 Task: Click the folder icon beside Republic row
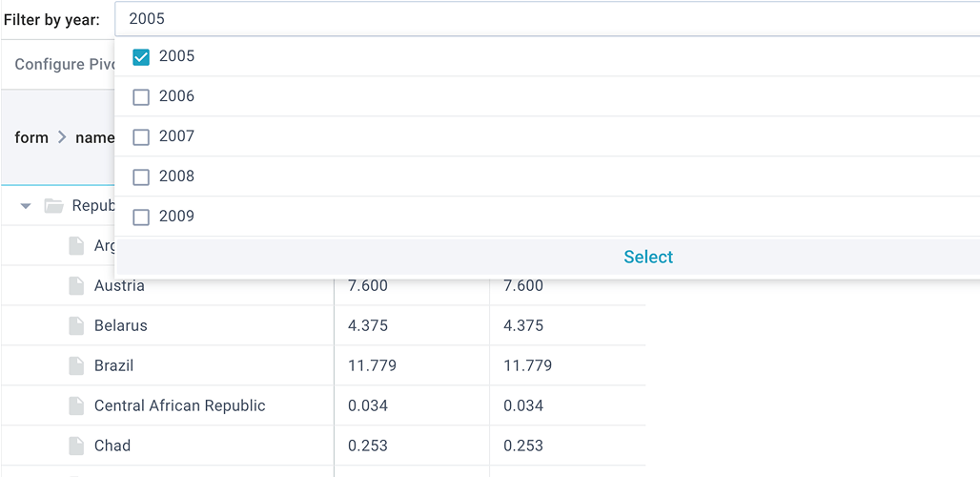(53, 206)
